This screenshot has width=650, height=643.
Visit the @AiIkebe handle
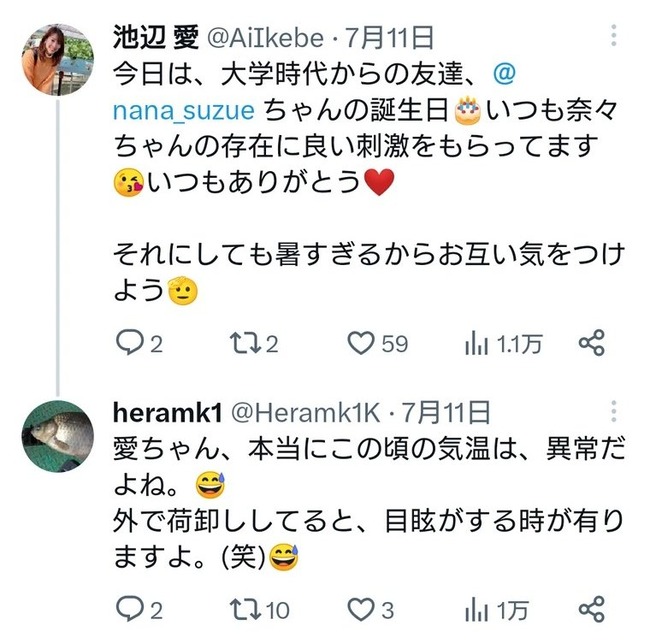pos(265,38)
